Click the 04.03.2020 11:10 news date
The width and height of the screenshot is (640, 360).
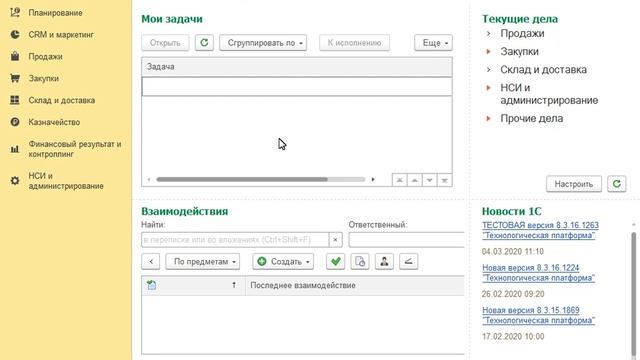point(513,251)
